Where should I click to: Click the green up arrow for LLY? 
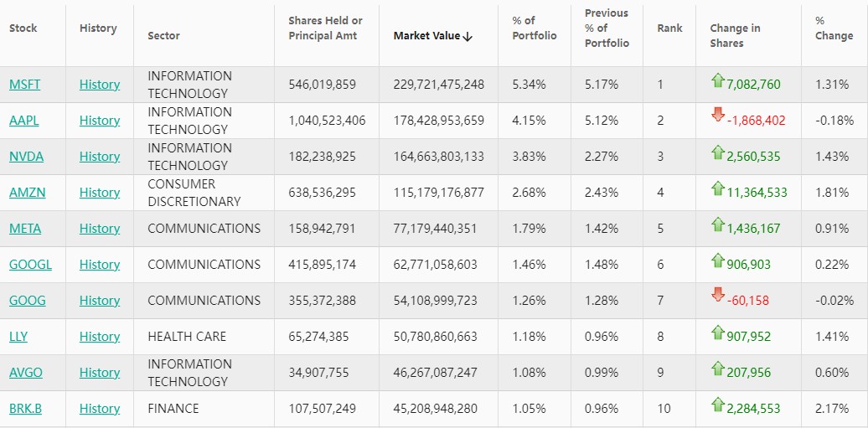[717, 333]
